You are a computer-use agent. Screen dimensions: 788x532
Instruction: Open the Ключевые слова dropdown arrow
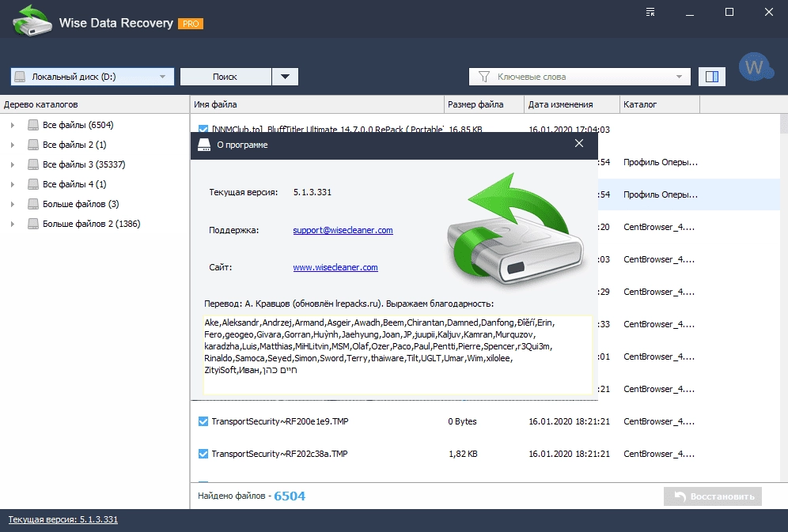(679, 77)
